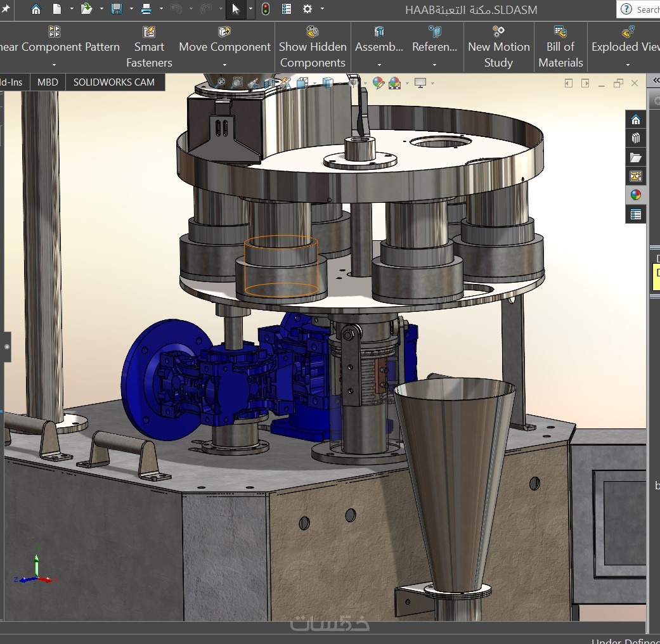This screenshot has height=644, width=660.
Task: Click the Search input field
Action: click(647, 10)
